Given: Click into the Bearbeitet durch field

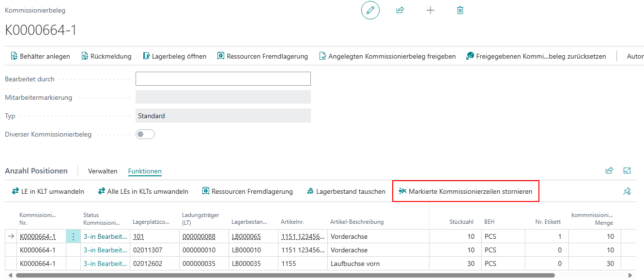Looking at the screenshot, I should (223, 79).
